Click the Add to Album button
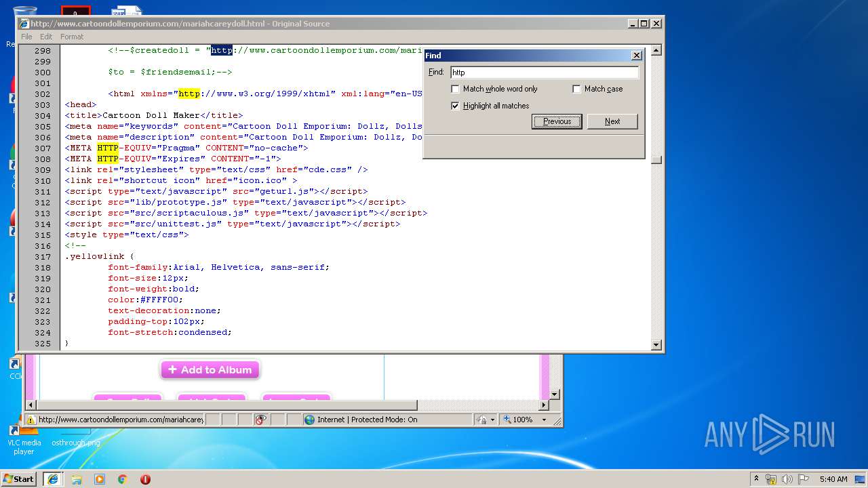 point(210,369)
